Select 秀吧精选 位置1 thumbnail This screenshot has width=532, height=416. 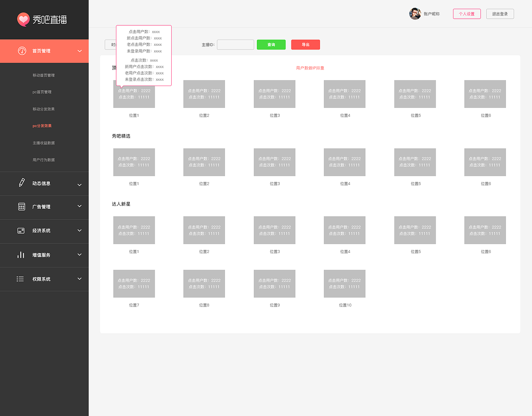click(x=134, y=162)
